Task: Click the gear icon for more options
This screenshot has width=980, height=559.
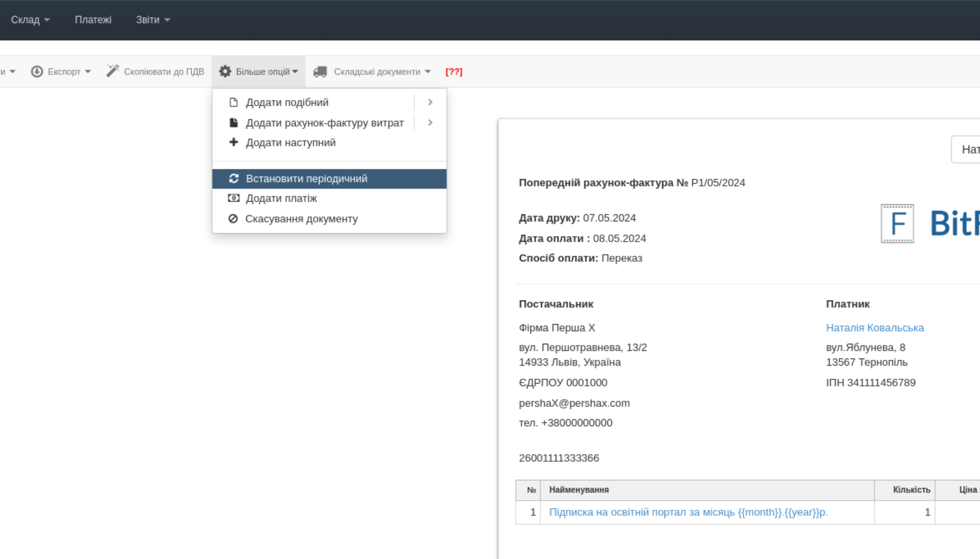Action: coord(225,71)
